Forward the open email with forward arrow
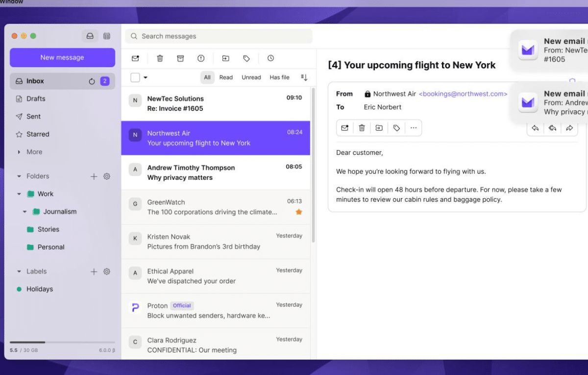Viewport: 588px width, 375px height. pyautogui.click(x=569, y=128)
